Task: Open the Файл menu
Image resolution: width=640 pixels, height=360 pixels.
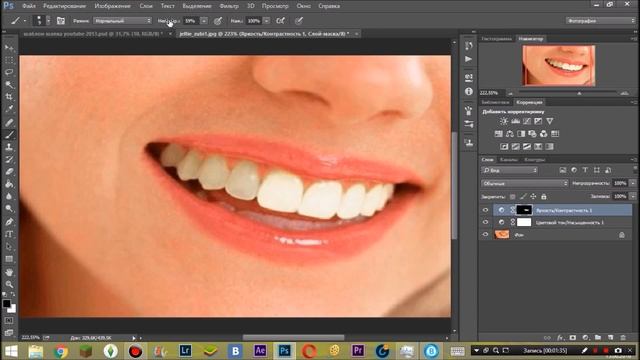Action: coord(29,6)
